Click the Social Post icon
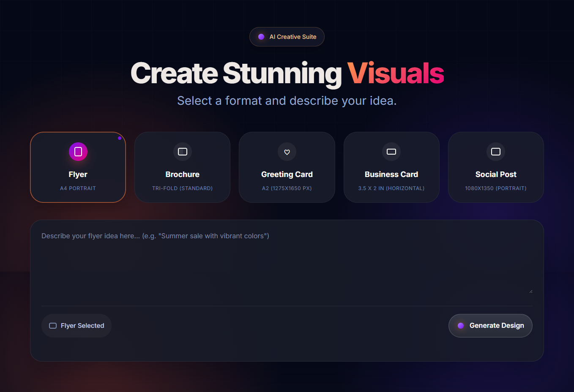The width and height of the screenshot is (574, 392). tap(496, 152)
